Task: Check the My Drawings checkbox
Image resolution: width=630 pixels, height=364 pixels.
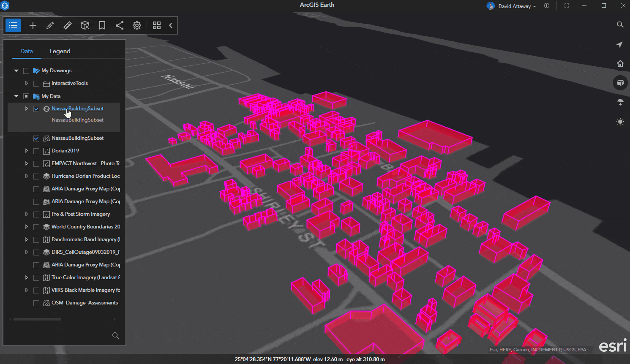Action: coord(26,71)
